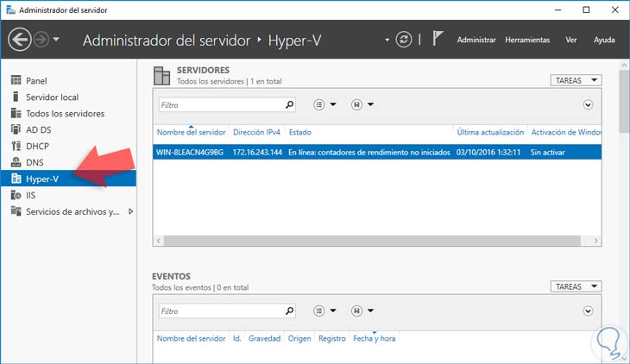This screenshot has width=630, height=364.
Task: Click the main vertical scrollbar thumb
Action: (x=624, y=100)
